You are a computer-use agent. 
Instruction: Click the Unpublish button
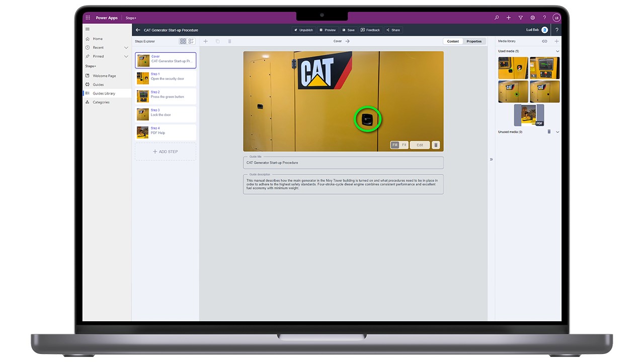coord(304,30)
